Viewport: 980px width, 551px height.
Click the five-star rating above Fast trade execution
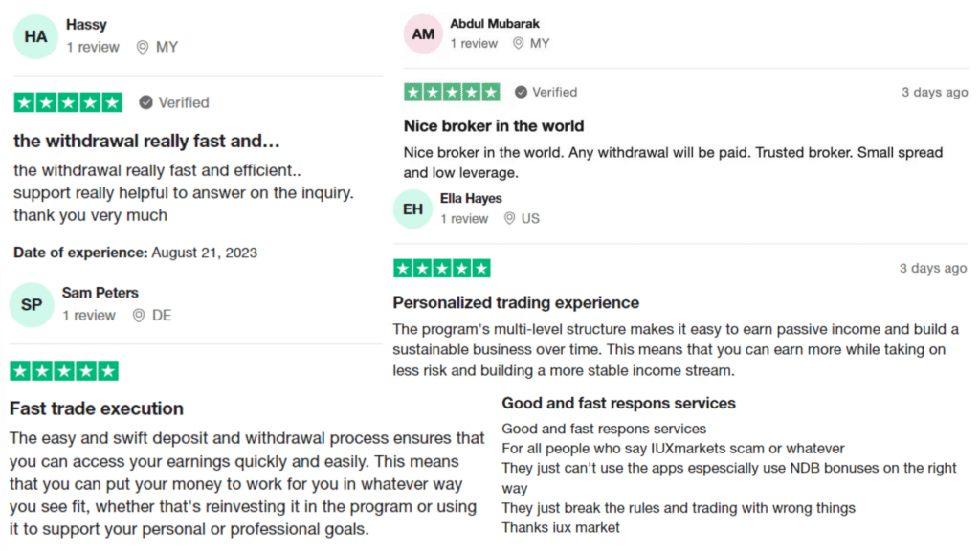tap(64, 371)
